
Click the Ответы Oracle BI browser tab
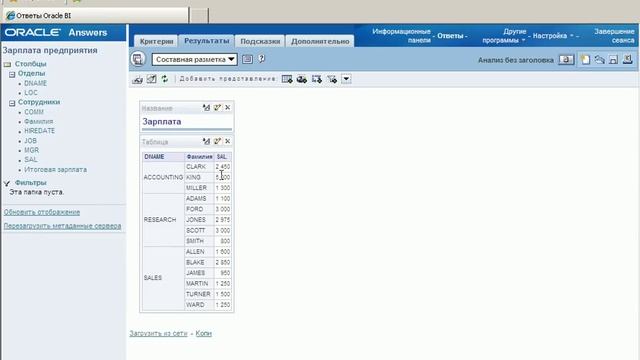tap(96, 16)
